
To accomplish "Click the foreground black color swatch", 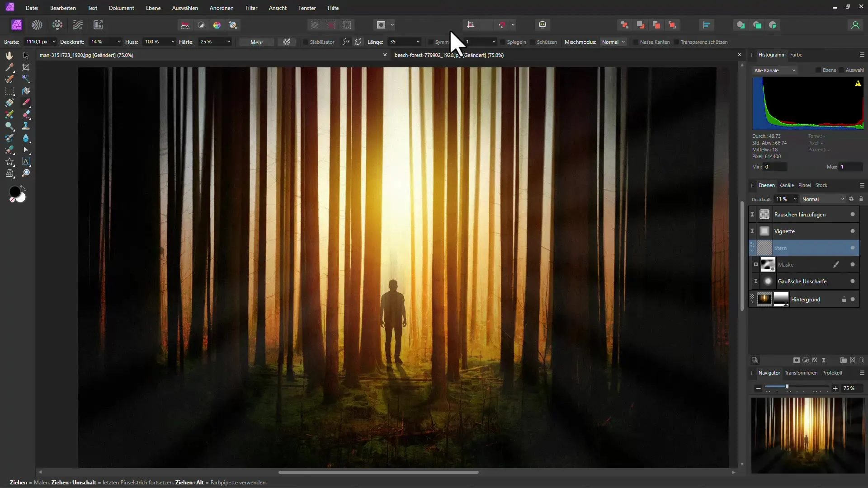I will (14, 192).
